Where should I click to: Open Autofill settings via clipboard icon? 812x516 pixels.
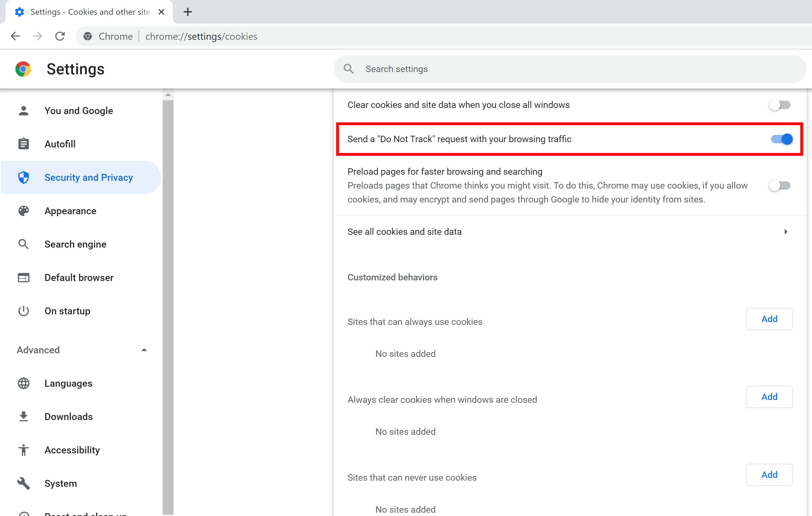click(23, 144)
